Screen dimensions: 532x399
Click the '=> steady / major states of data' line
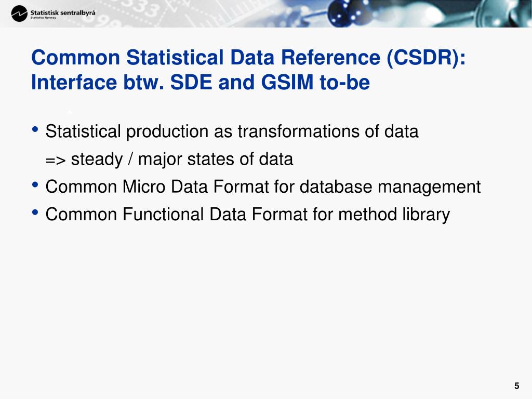(x=169, y=159)
